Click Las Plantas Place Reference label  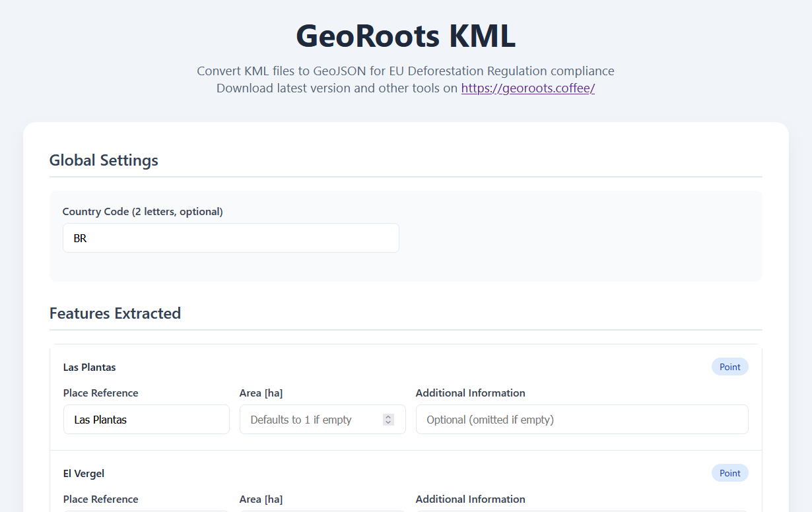coord(101,393)
